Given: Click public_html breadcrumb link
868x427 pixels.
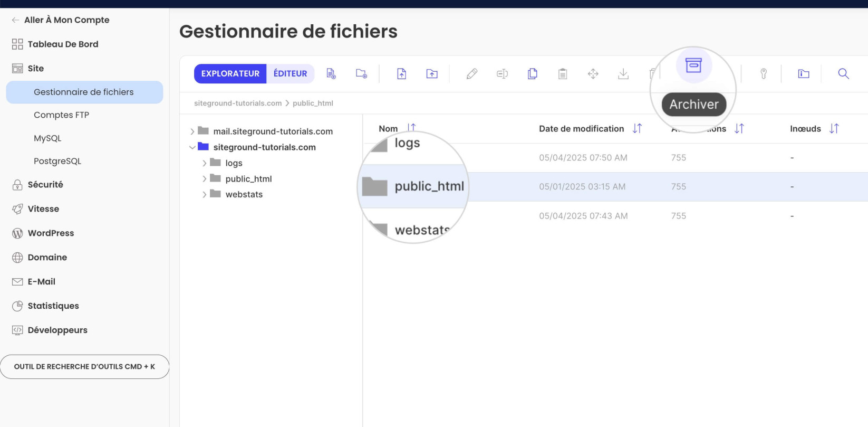Looking at the screenshot, I should click(313, 103).
